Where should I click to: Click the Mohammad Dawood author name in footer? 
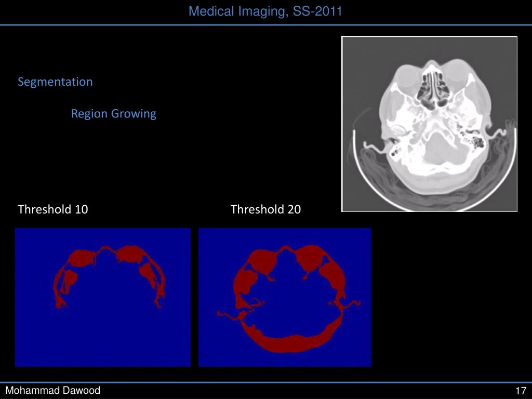tap(52, 391)
